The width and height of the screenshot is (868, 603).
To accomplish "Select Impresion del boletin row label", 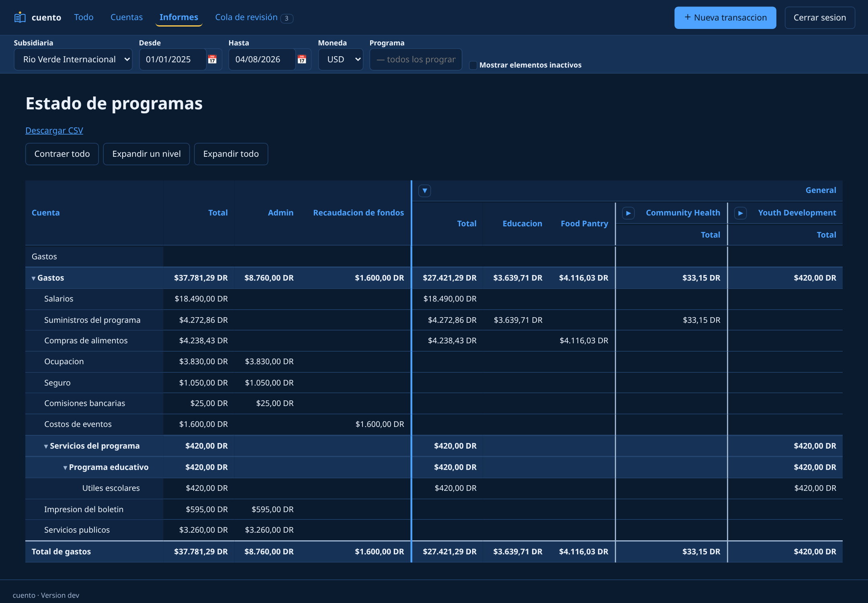I will (84, 509).
